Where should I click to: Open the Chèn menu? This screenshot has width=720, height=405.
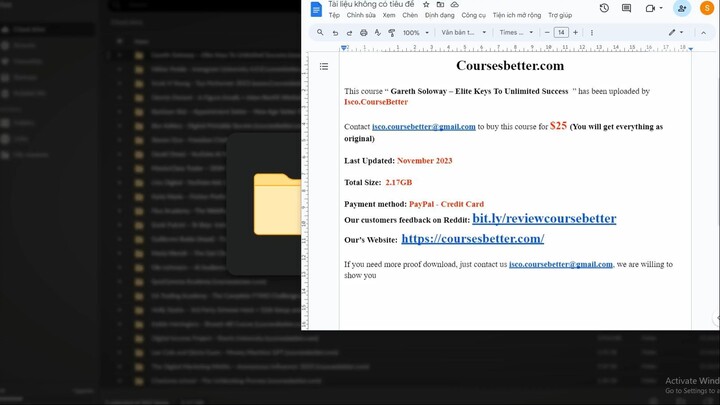pos(410,15)
